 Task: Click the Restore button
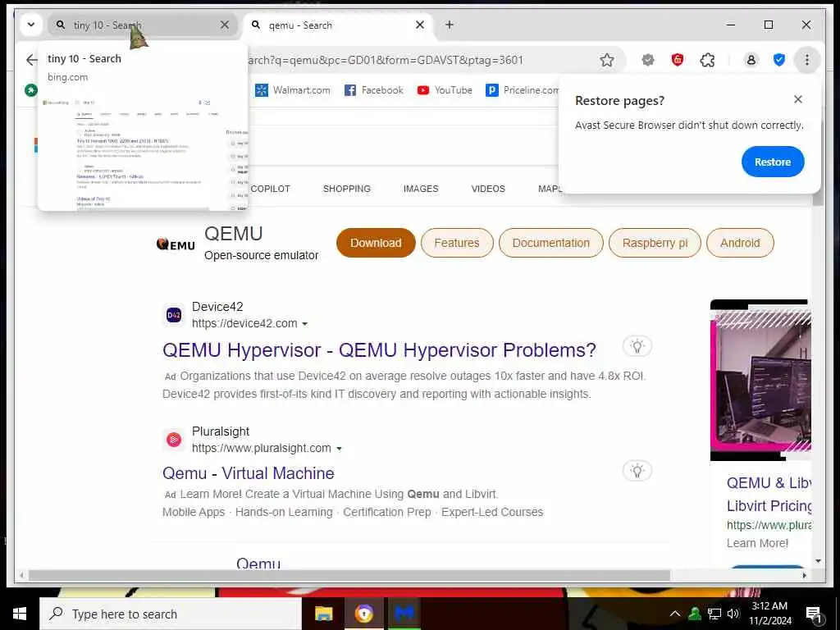click(x=773, y=162)
